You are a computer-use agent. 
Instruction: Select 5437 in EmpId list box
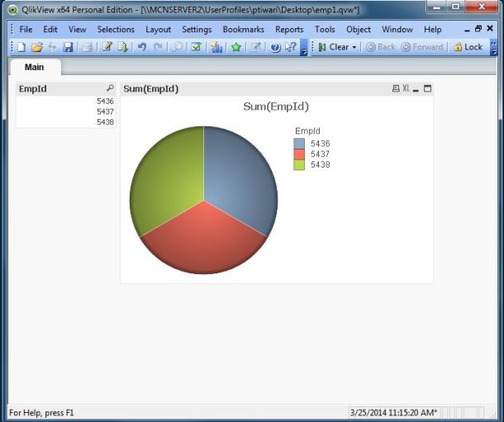[65, 111]
